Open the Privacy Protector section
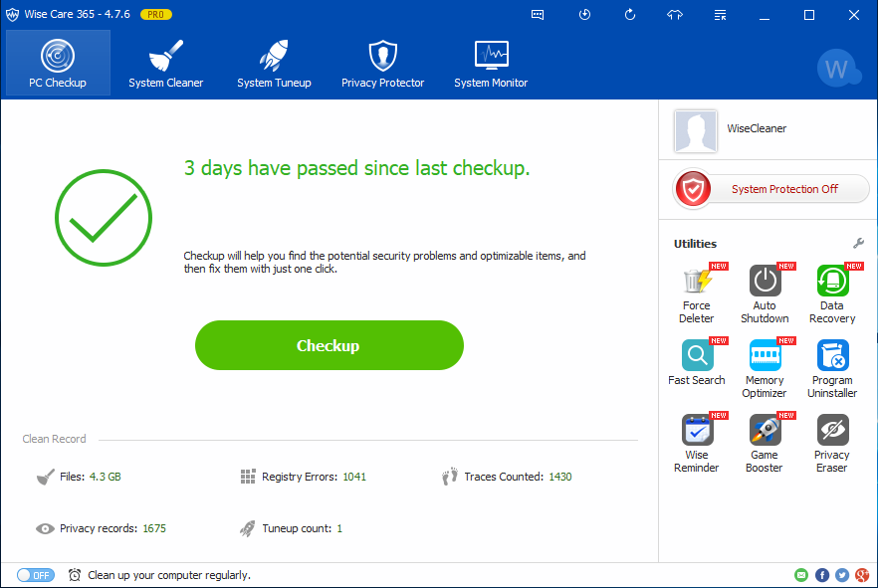 click(x=382, y=63)
